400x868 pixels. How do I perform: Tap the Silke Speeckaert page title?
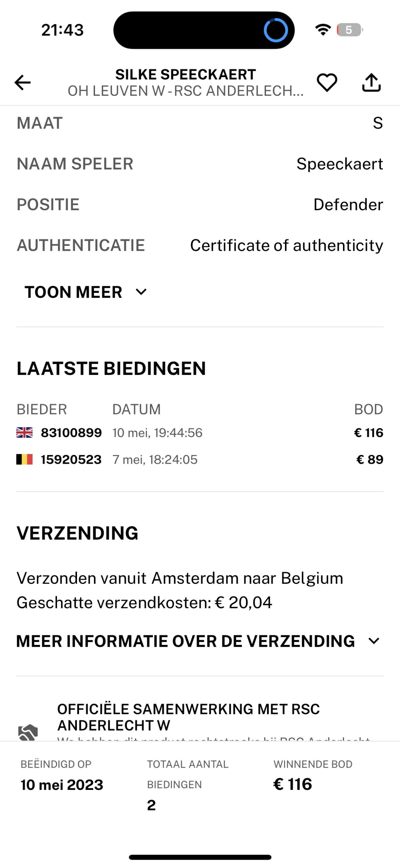click(x=186, y=74)
